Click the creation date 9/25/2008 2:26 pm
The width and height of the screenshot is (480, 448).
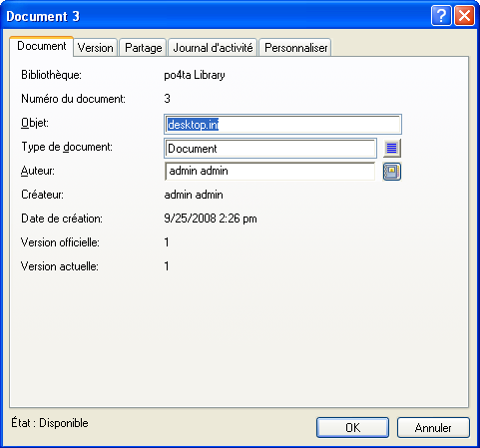tap(211, 219)
